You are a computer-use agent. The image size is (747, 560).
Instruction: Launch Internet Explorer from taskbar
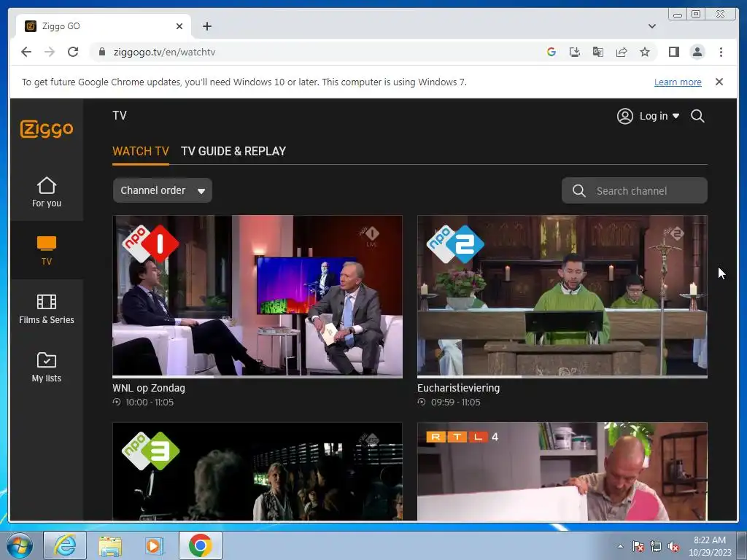pos(65,545)
